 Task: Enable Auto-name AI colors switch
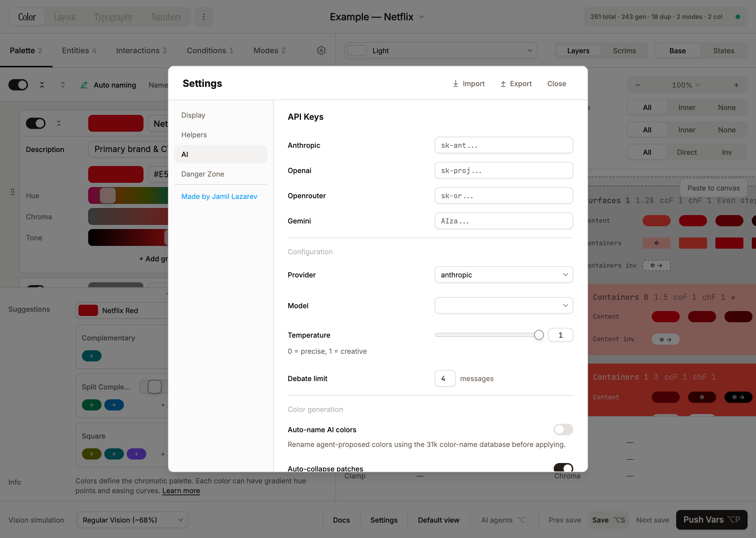[x=563, y=429]
